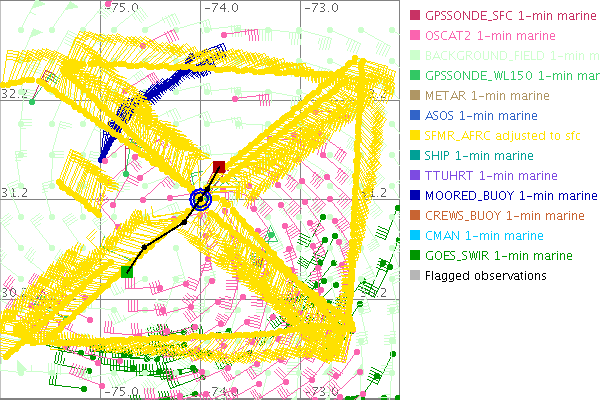Click the SFMR_AFRC yellow legend swatch
This screenshot has height=400, width=600.
click(414, 135)
